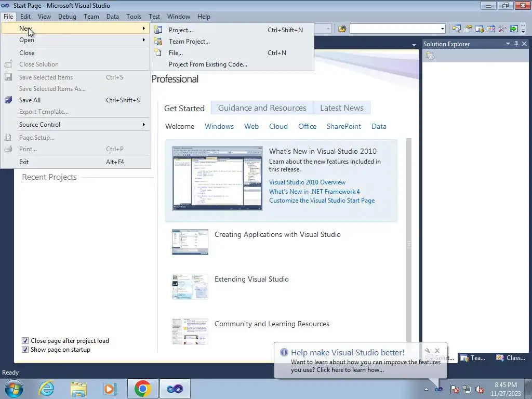Open Toolbox toolbar icon with crossed tools

502,29
